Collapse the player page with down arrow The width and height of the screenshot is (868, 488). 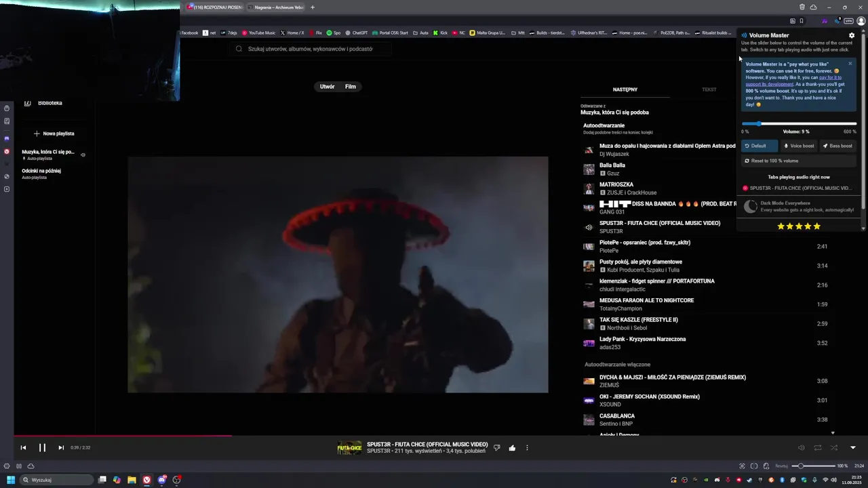pos(853,447)
